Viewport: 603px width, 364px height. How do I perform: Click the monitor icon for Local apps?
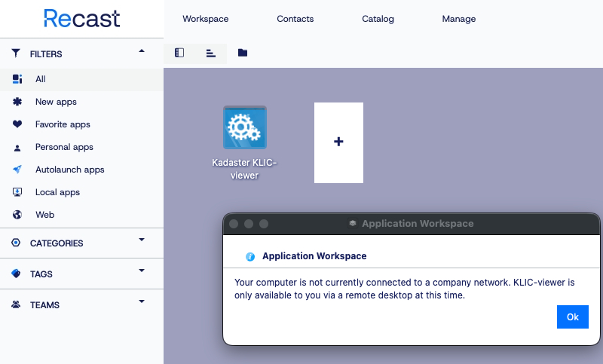coord(17,192)
